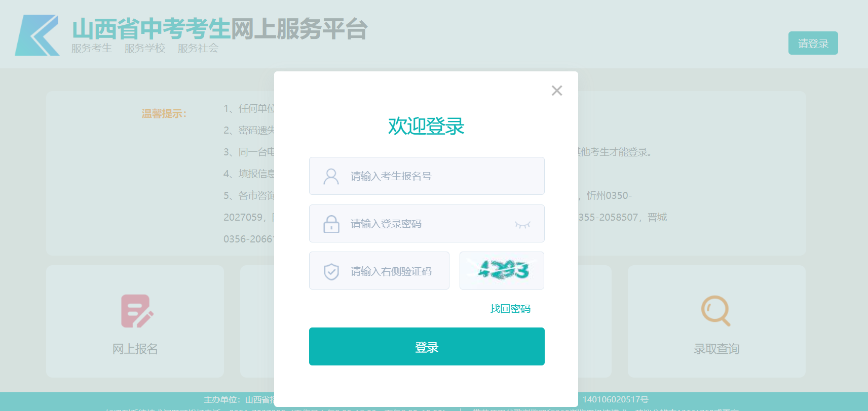The height and width of the screenshot is (411, 868).
Task: Click the 请登录 button in header
Action: (x=813, y=43)
